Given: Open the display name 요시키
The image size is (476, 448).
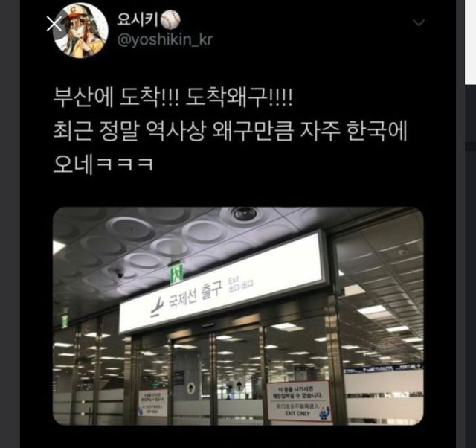Looking at the screenshot, I should [x=137, y=20].
